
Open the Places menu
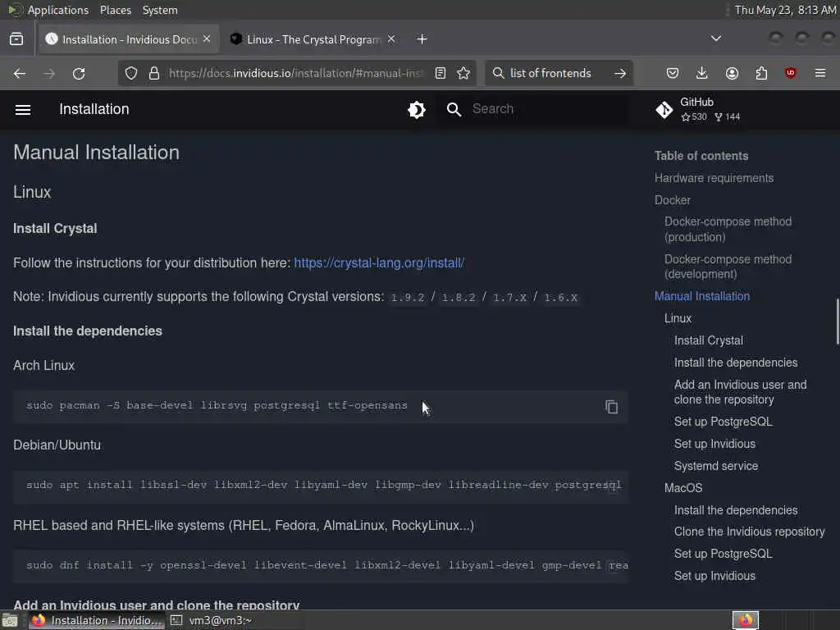point(116,10)
